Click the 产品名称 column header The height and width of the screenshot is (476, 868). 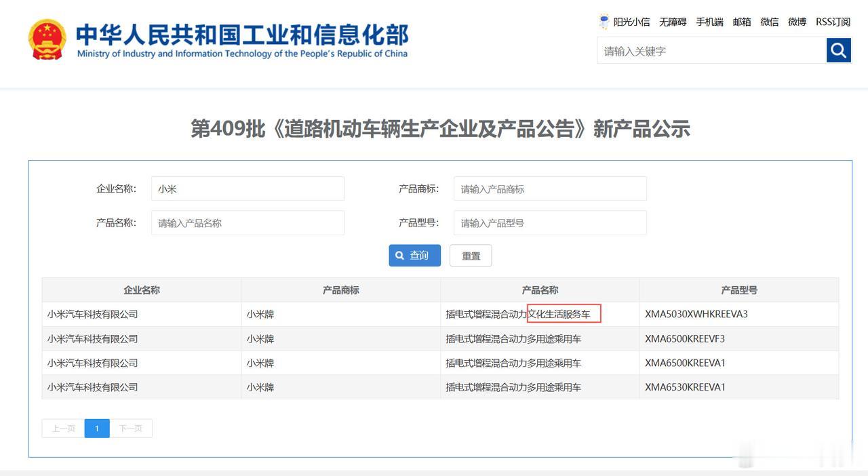[x=540, y=290]
